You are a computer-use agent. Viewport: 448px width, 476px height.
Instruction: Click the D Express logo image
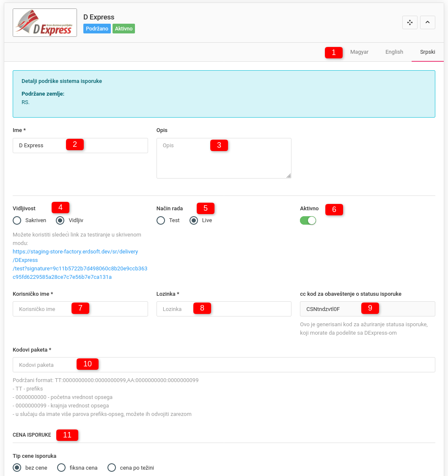[x=45, y=23]
